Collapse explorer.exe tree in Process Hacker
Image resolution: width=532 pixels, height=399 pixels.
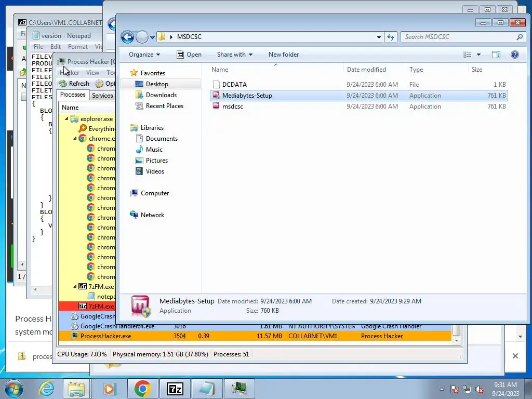[67, 119]
